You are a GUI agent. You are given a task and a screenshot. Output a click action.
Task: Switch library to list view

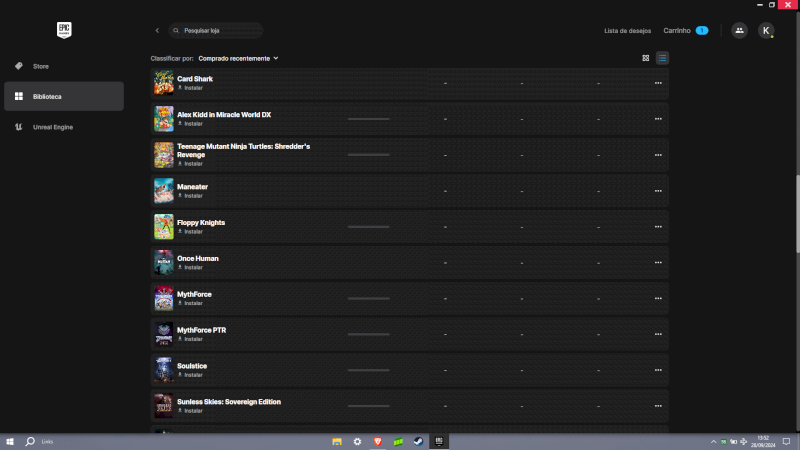coord(662,58)
